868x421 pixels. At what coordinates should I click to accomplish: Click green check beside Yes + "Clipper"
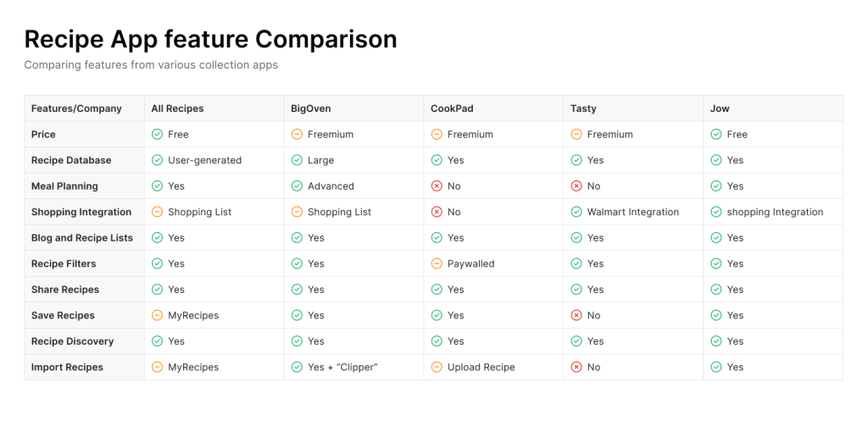297,368
